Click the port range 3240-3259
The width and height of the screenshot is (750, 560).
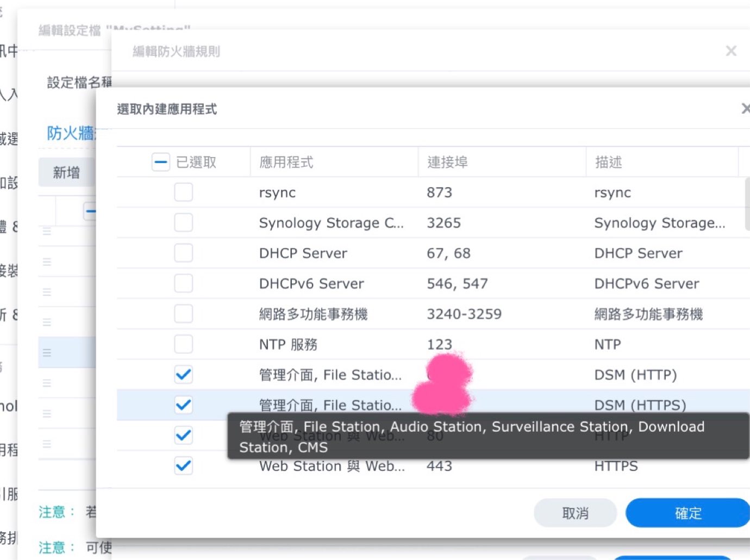click(464, 314)
